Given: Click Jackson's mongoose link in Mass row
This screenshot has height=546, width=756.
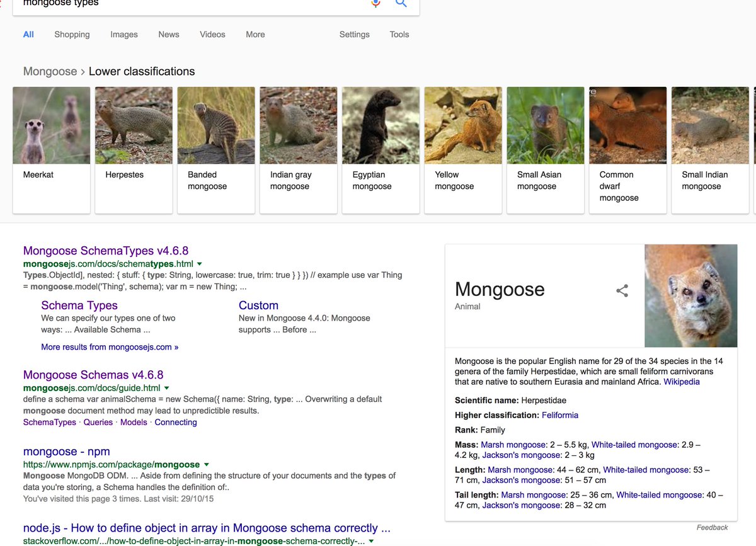Looking at the screenshot, I should (x=522, y=455).
